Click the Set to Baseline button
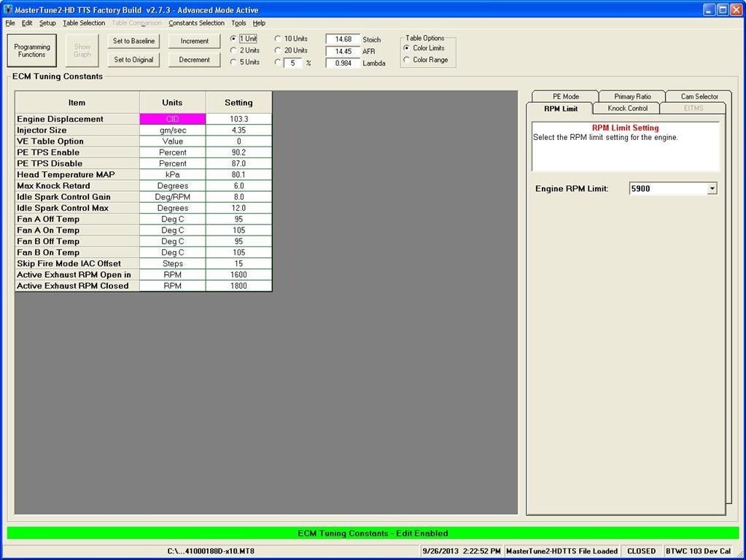 pyautogui.click(x=133, y=41)
